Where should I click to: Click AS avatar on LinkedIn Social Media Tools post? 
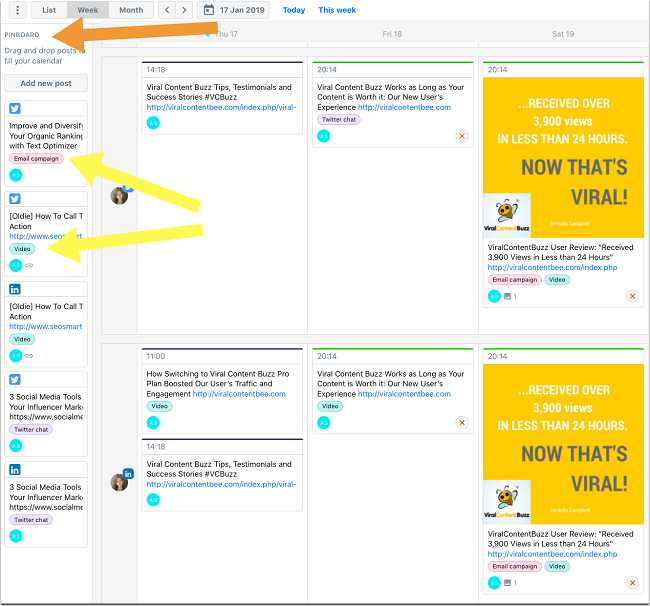click(16, 536)
